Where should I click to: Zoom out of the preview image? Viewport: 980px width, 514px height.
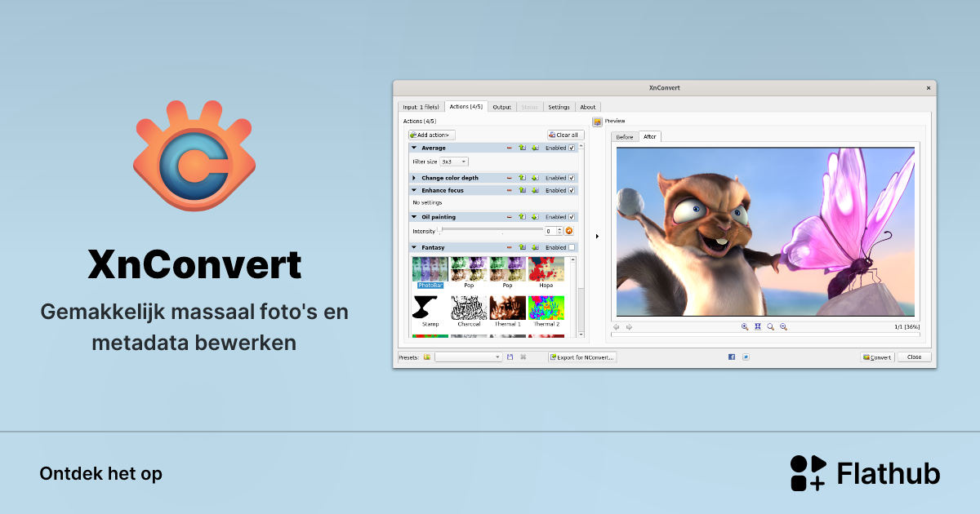pyautogui.click(x=783, y=326)
